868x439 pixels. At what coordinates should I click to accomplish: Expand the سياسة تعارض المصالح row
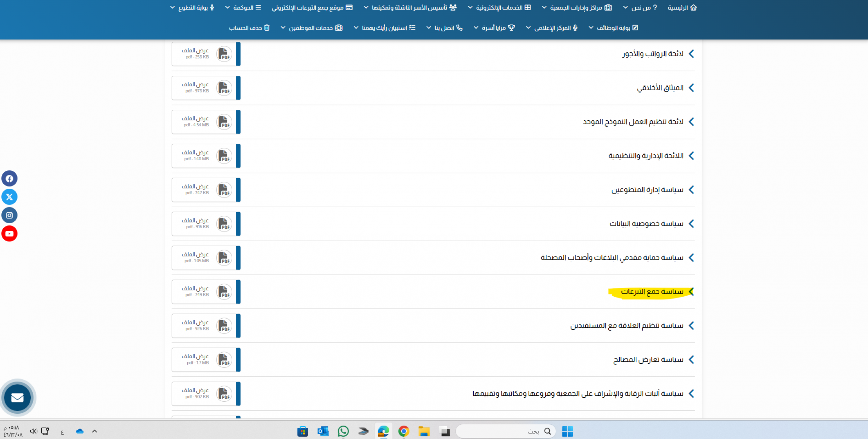(x=648, y=360)
